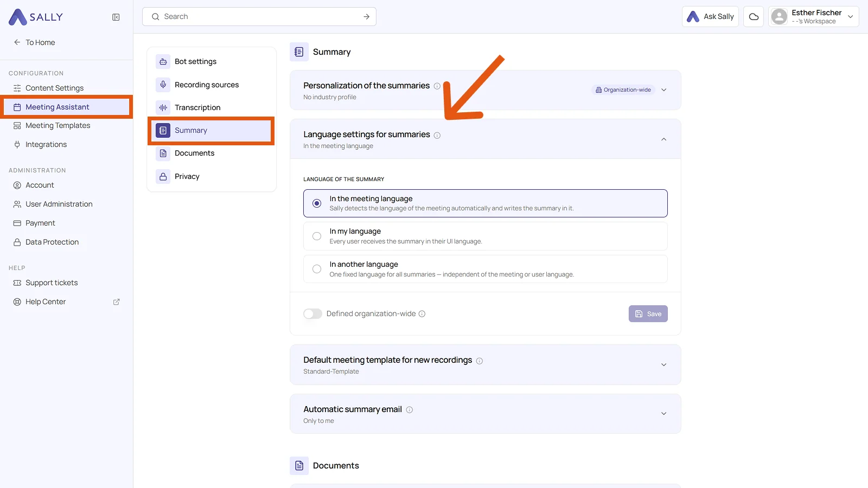Viewport: 868px width, 488px height.
Task: Click the Ask Sally button
Action: click(x=710, y=17)
